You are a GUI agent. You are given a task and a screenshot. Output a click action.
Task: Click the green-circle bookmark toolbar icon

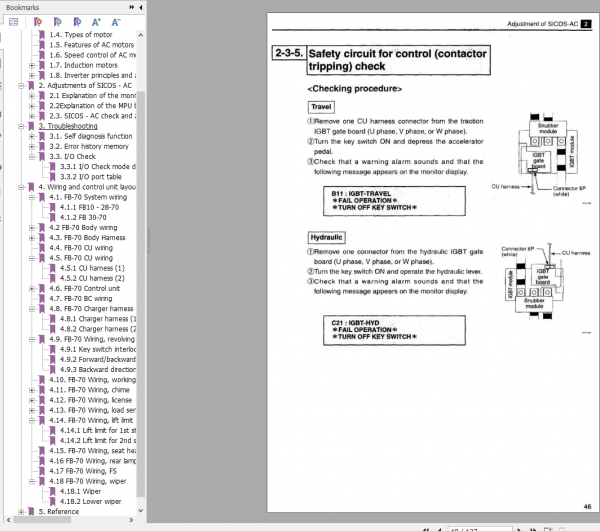57,22
